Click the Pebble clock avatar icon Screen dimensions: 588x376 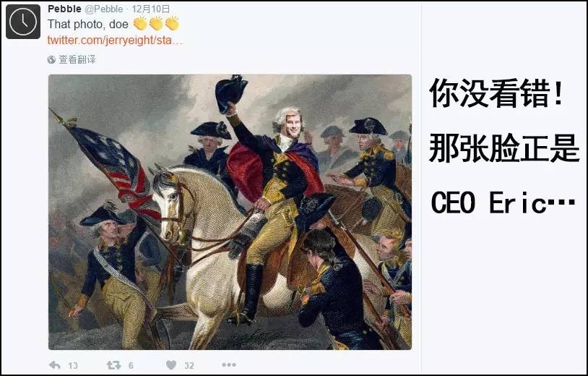pyautogui.click(x=23, y=22)
